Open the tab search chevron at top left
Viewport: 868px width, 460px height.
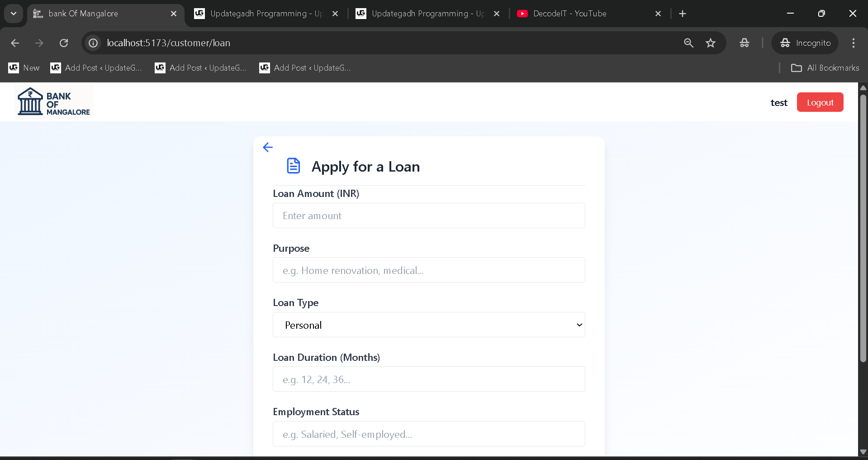click(13, 14)
